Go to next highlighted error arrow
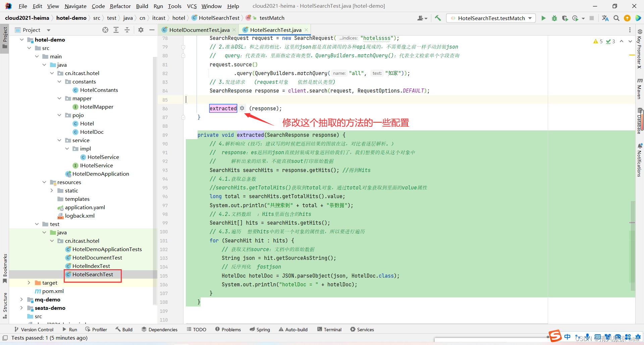 tap(630, 41)
